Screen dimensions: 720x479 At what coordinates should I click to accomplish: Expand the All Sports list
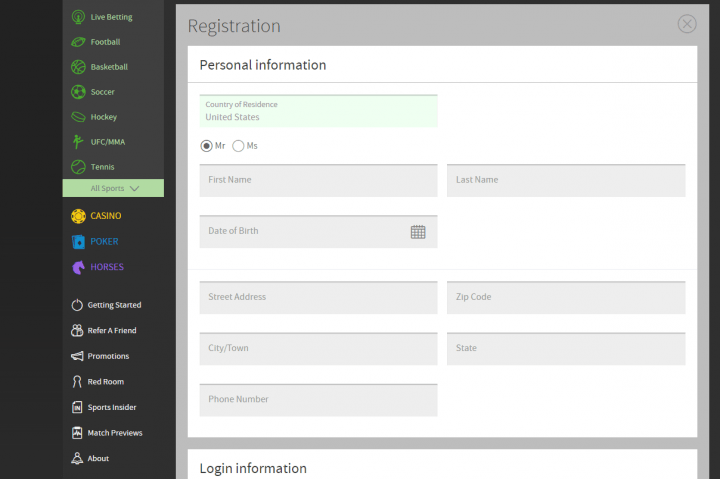[x=113, y=188]
